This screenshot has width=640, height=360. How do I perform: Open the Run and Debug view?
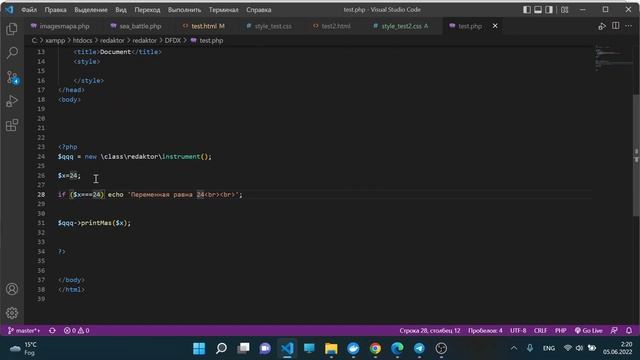(12, 101)
